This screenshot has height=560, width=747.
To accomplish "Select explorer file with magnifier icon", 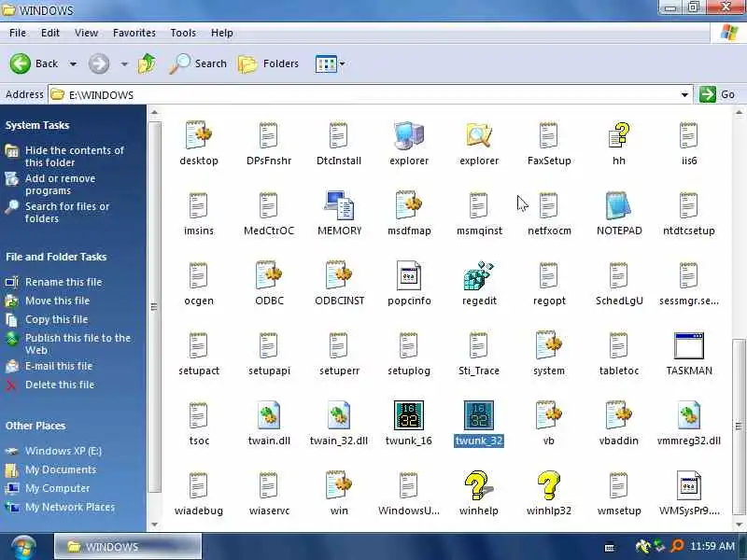I will 479,135.
